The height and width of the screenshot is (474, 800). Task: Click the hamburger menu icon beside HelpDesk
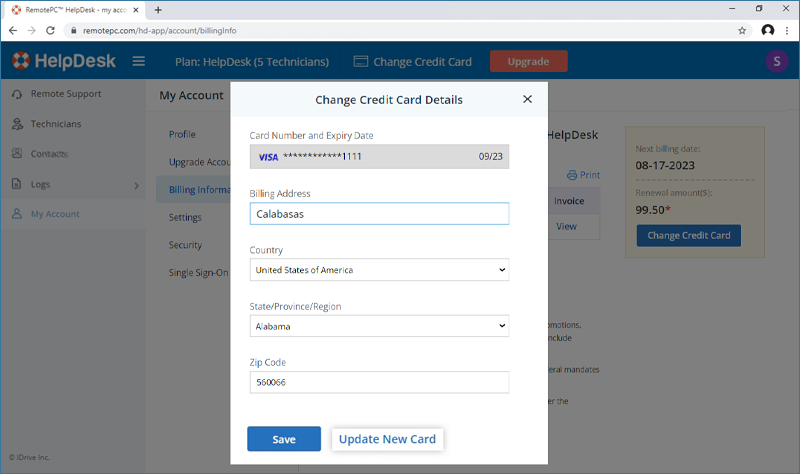click(139, 62)
